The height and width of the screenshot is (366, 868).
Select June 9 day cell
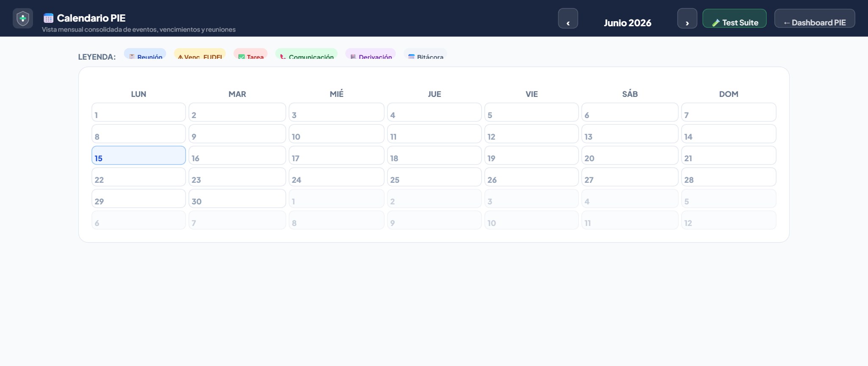point(237,134)
